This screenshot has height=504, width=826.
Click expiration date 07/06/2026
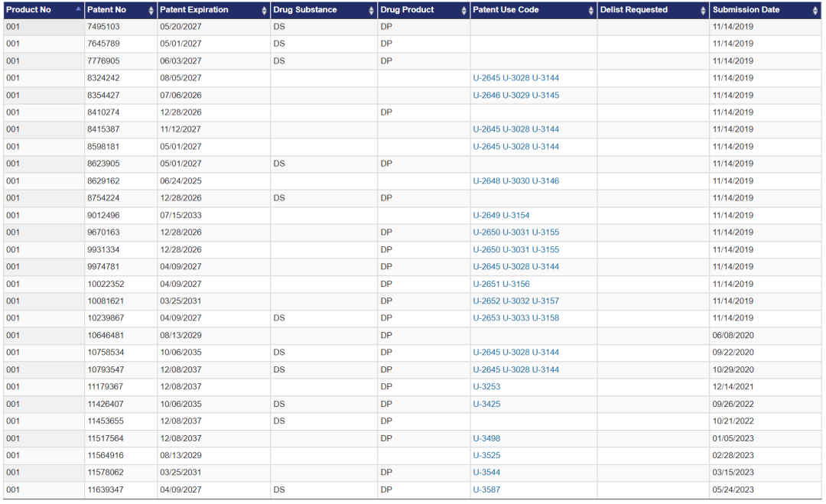coord(180,96)
